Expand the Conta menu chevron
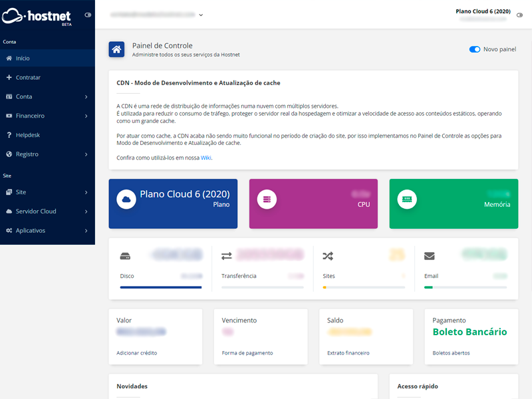This screenshot has width=532, height=399. point(86,97)
